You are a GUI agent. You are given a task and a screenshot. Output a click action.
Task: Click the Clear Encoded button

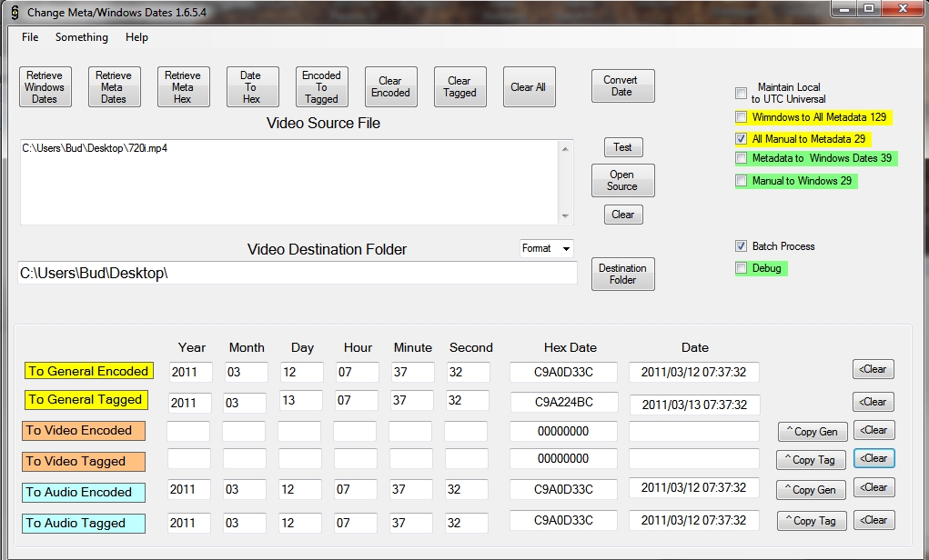(391, 87)
